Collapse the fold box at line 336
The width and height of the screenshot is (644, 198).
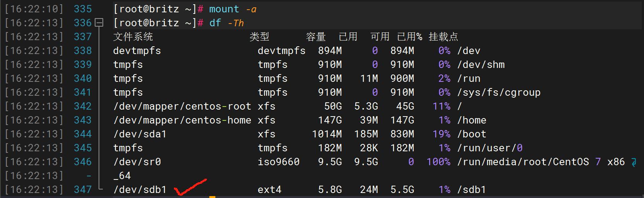[99, 23]
